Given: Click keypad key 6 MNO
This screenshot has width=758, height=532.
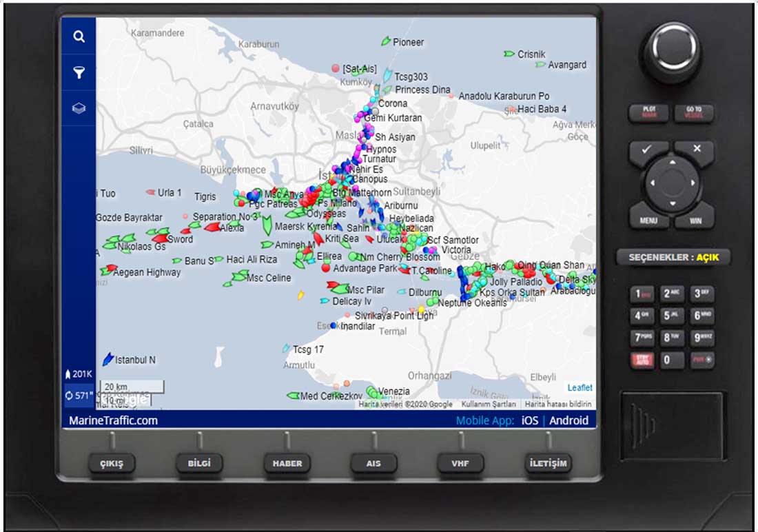Looking at the screenshot, I should pos(702,316).
